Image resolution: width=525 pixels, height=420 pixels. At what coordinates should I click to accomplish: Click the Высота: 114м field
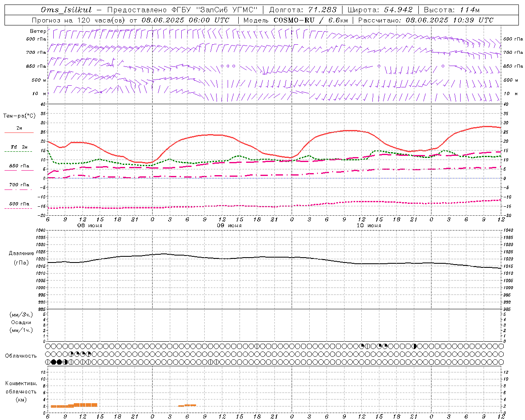(x=451, y=10)
